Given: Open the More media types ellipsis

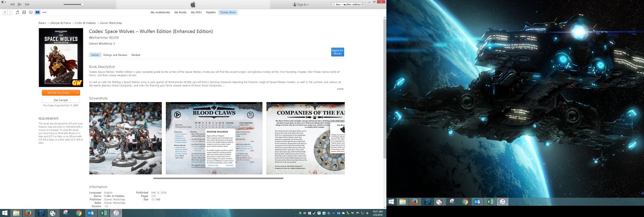Looking at the screenshot, I should [x=44, y=12].
